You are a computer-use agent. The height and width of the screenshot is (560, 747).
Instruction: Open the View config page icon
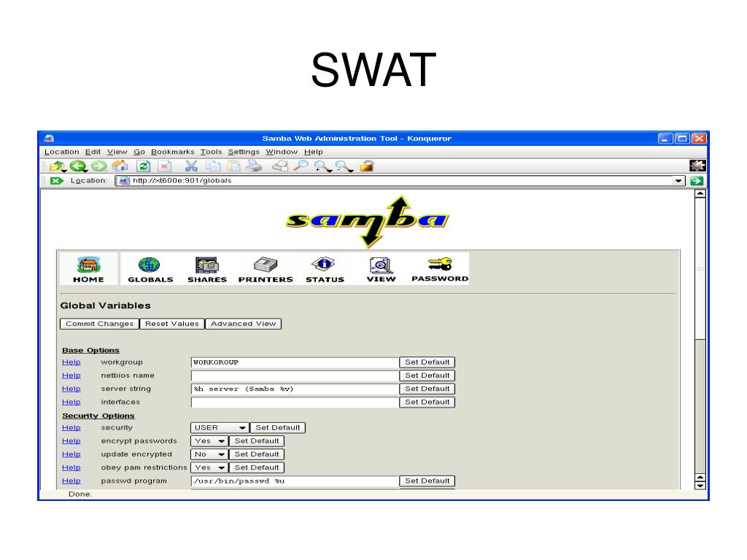click(x=381, y=270)
